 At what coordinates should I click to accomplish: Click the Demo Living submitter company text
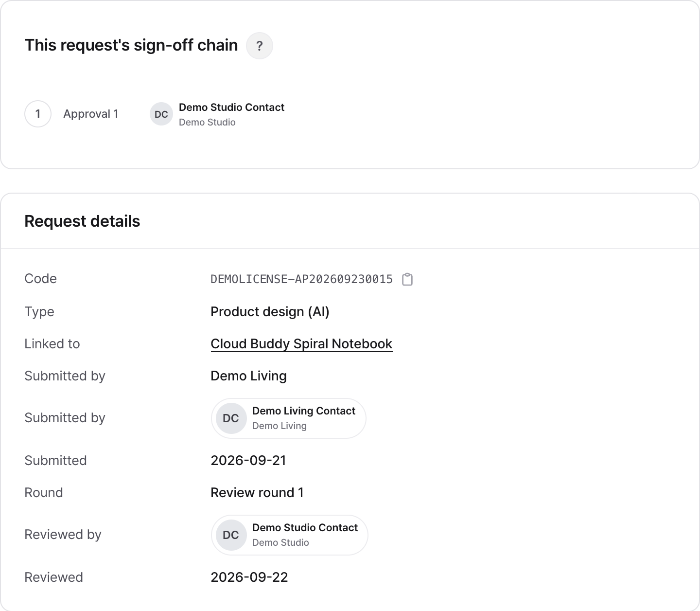pos(248,376)
